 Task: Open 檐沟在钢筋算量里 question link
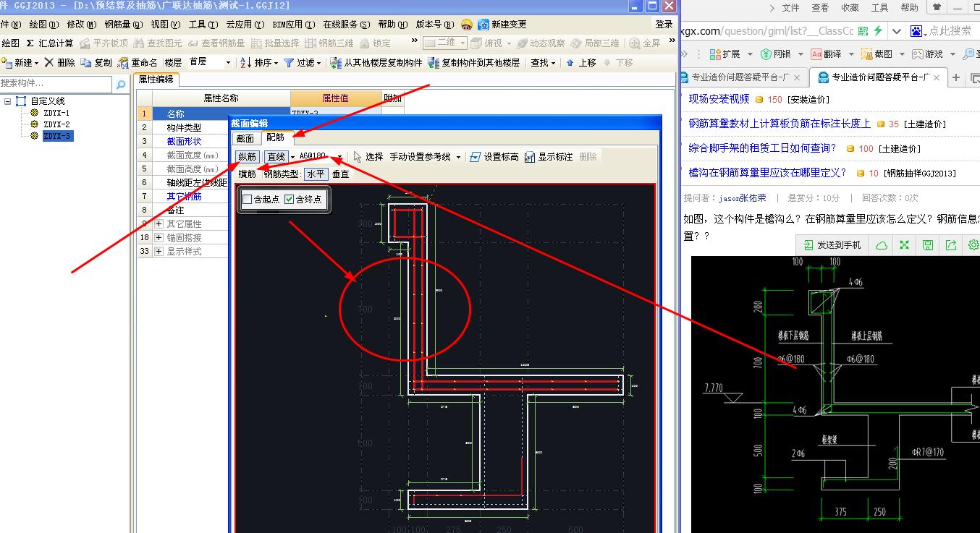[768, 173]
